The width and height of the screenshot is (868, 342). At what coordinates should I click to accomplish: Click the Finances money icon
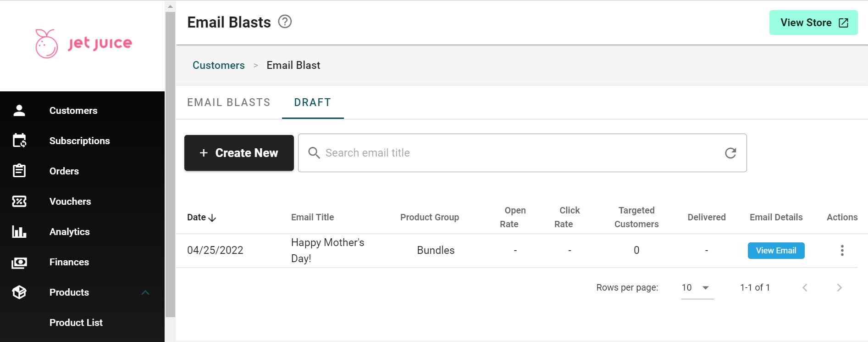click(19, 262)
